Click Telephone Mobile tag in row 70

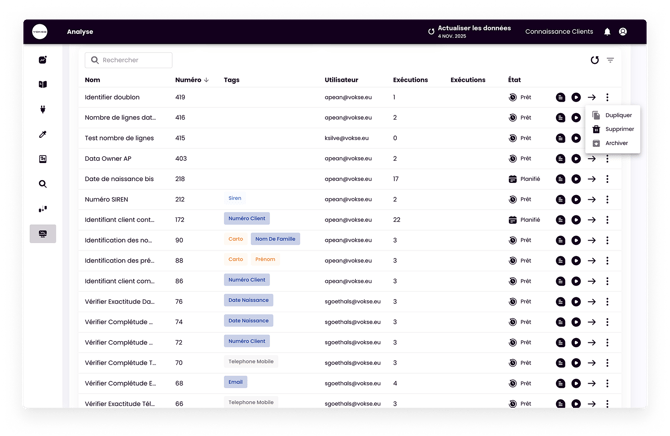coord(251,362)
